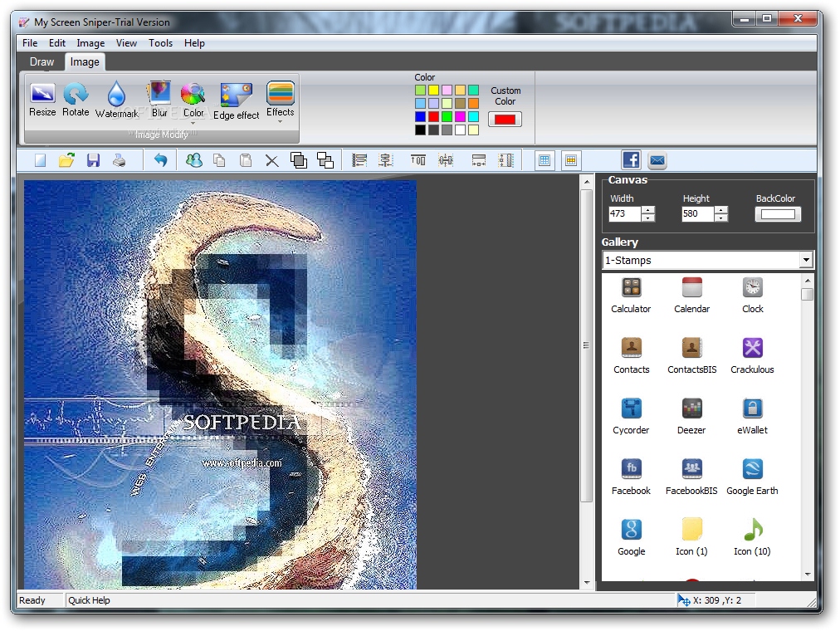Select the Rotate image tool
Viewport: 840px width, 631px height.
(76, 99)
